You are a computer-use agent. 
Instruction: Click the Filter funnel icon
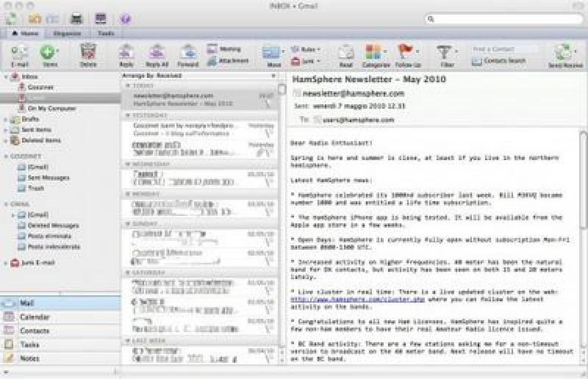point(445,52)
